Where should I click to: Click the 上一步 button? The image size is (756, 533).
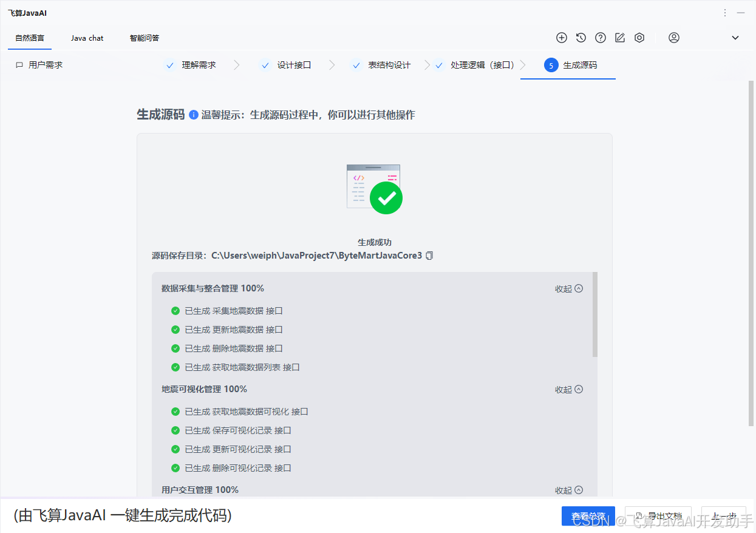(x=724, y=516)
